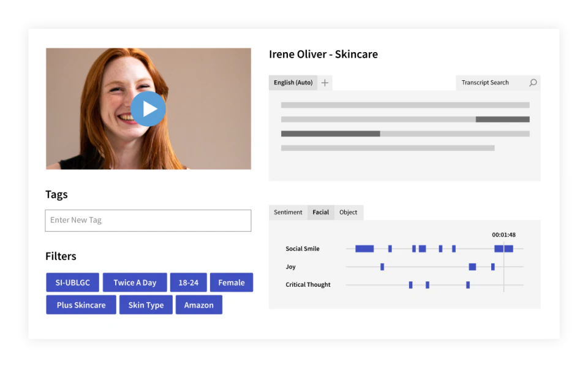Viewport: 588px width, 367px height.
Task: Click the Enter New Tag field
Action: [x=148, y=221]
